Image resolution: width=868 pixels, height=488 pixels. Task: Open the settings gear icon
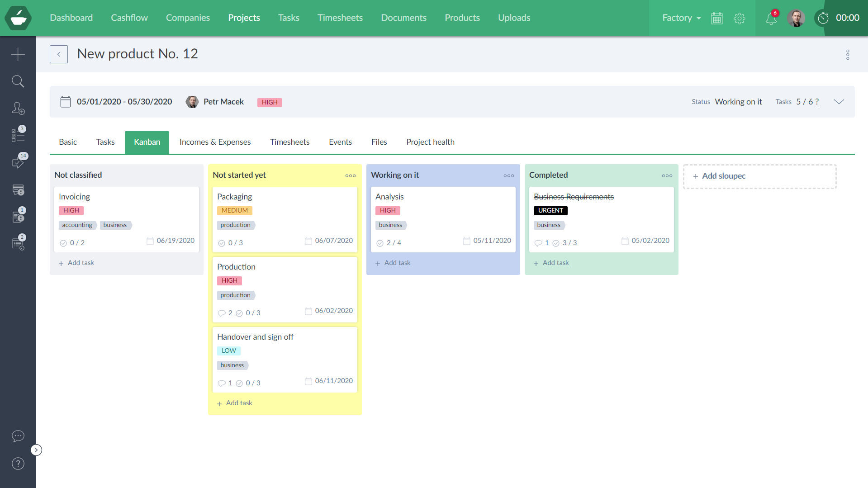pos(739,19)
